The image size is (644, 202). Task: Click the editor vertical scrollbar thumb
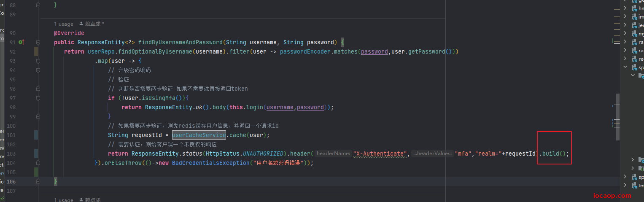(x=618, y=117)
